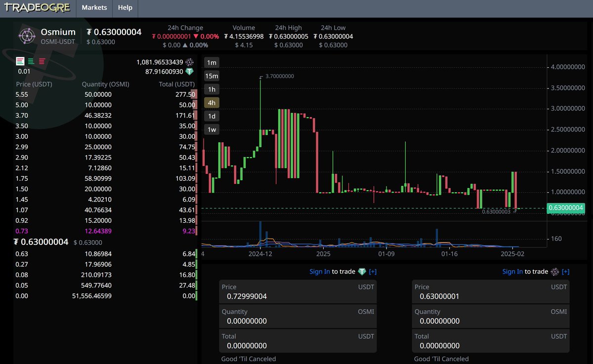593x364 pixels.
Task: Focus the buy Price field showing 0.72999004
Action: [298, 292]
